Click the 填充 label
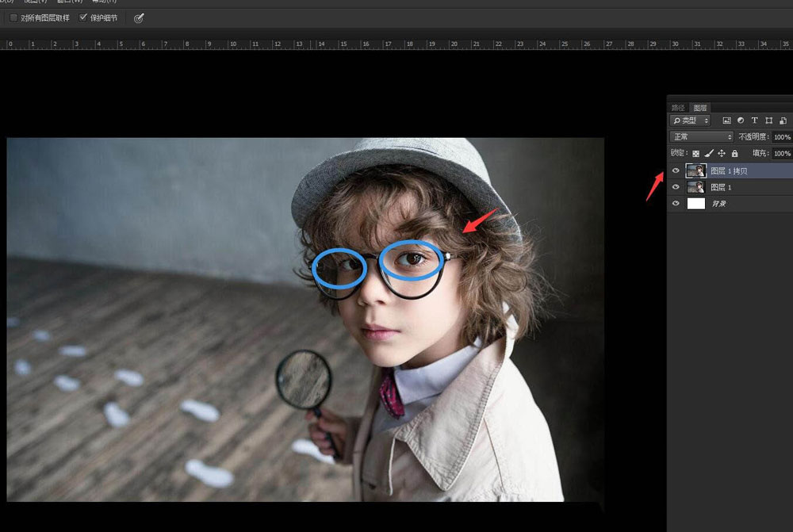This screenshot has height=532, width=793. point(760,153)
